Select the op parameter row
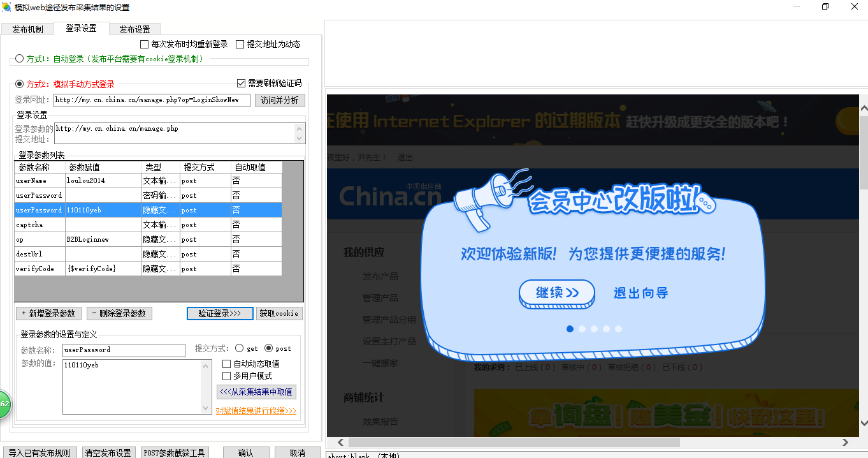868x458 pixels. point(148,239)
